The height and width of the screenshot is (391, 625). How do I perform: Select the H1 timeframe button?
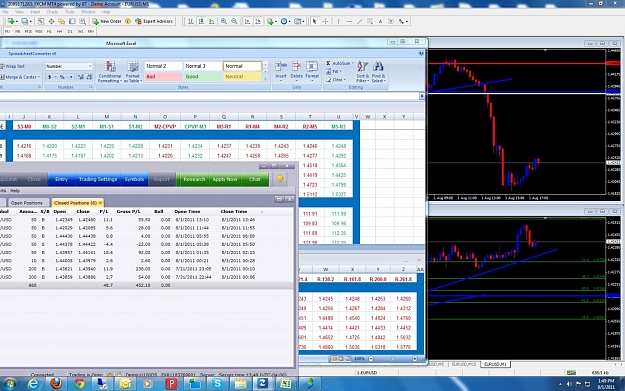(x=49, y=31)
